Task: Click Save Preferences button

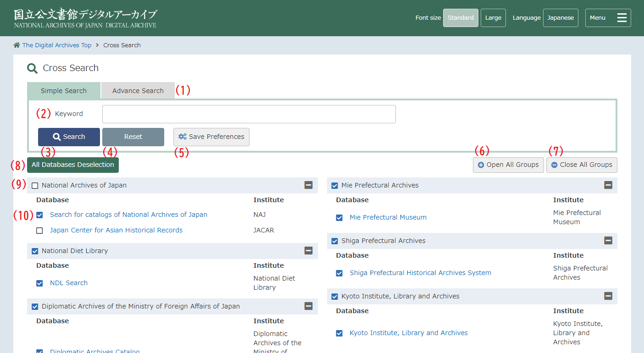Action: (211, 137)
